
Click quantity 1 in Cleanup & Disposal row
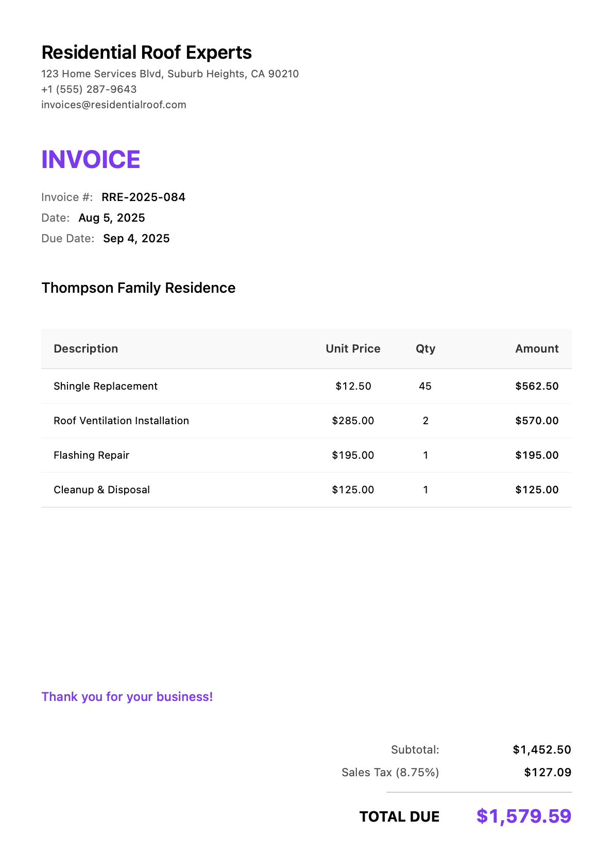click(425, 490)
